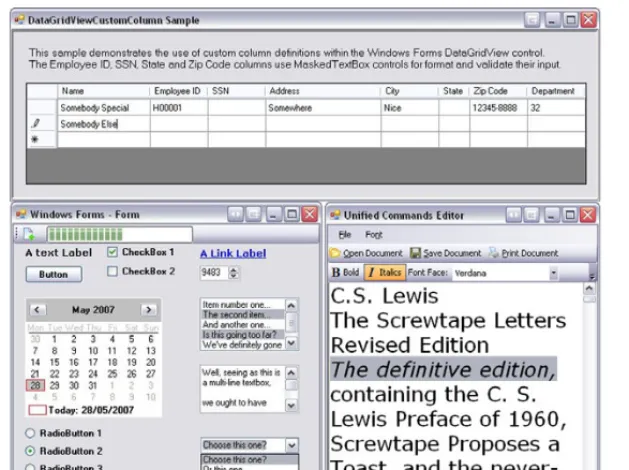Viewport: 629px width, 470px height.
Task: Open the File menu in editor
Action: pyautogui.click(x=345, y=235)
